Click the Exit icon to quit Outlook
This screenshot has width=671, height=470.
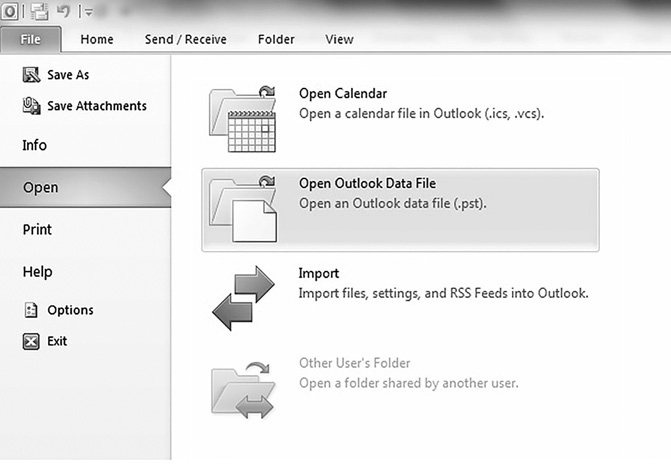pos(31,341)
